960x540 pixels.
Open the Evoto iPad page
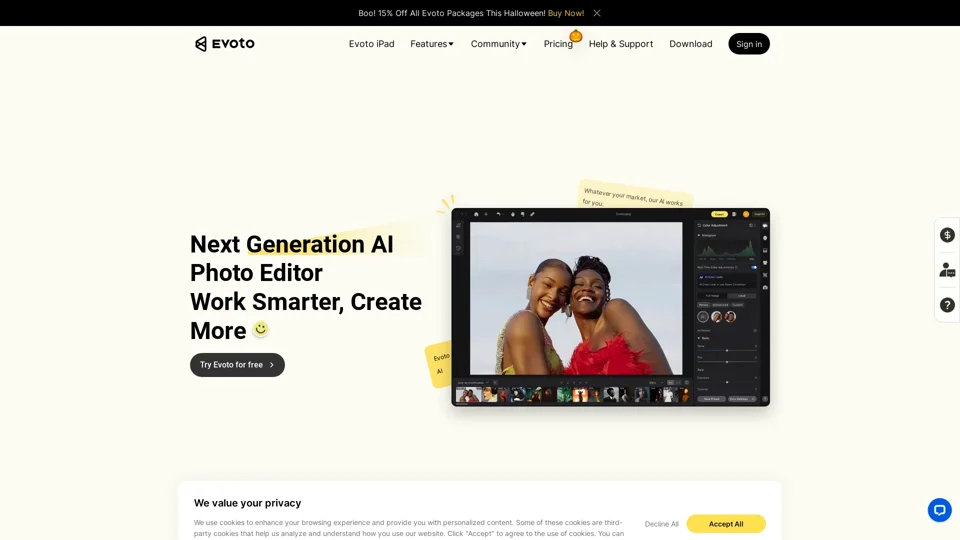372,44
